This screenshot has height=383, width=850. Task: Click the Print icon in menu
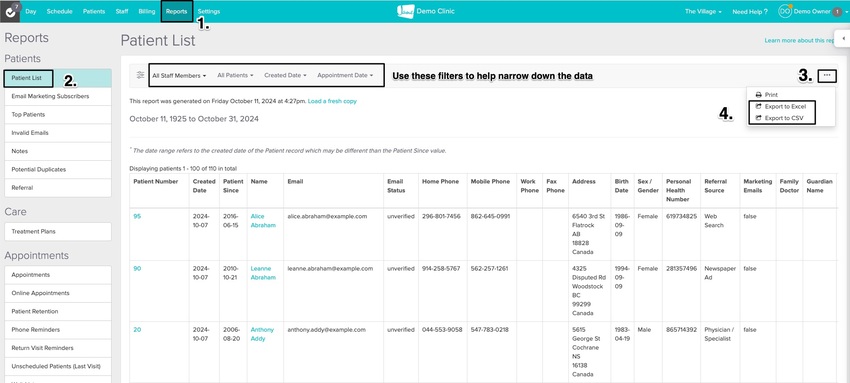[758, 95]
